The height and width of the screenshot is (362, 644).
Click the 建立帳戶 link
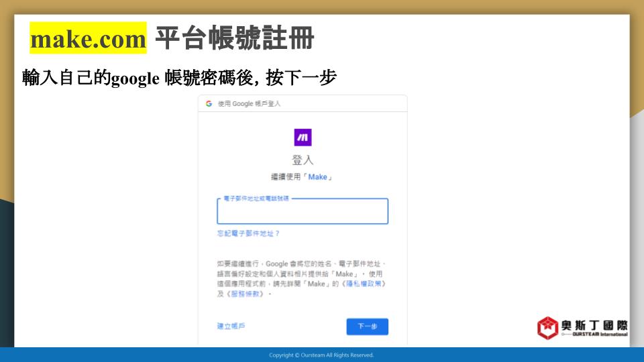231,326
